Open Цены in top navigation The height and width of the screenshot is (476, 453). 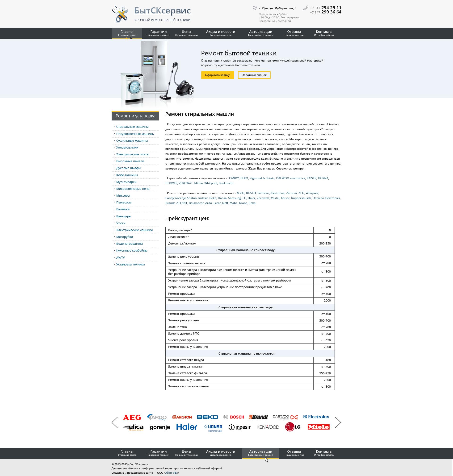coord(186,33)
